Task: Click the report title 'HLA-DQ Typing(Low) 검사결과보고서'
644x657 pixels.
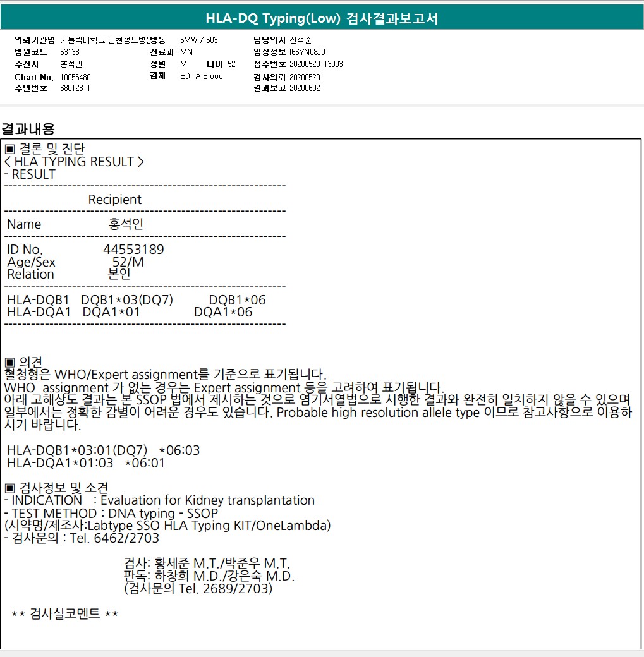Action: tap(322, 18)
